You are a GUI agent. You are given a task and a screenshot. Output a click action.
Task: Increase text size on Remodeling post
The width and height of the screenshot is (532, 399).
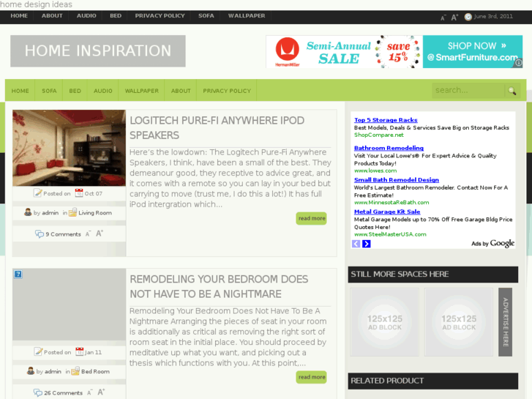click(101, 392)
